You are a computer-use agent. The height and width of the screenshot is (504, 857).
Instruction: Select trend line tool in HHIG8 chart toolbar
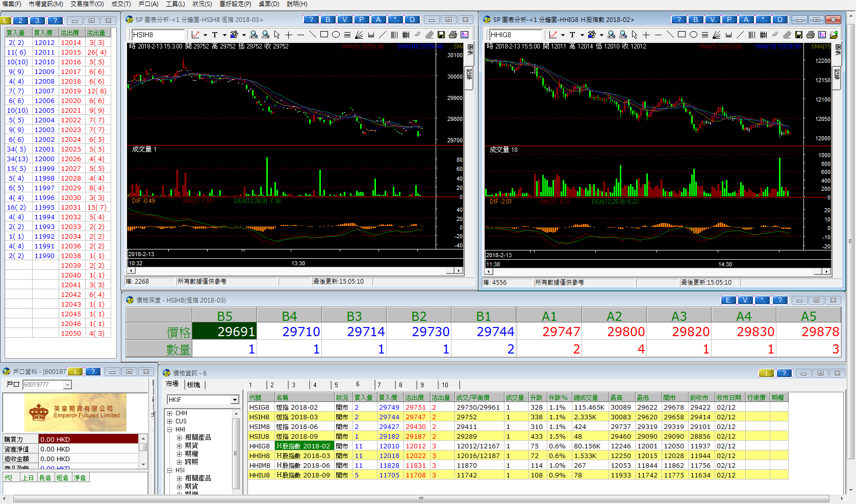(x=670, y=35)
